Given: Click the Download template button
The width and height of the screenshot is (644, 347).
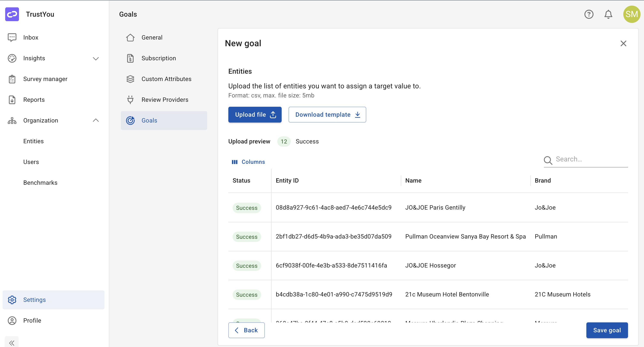Looking at the screenshot, I should coord(327,115).
